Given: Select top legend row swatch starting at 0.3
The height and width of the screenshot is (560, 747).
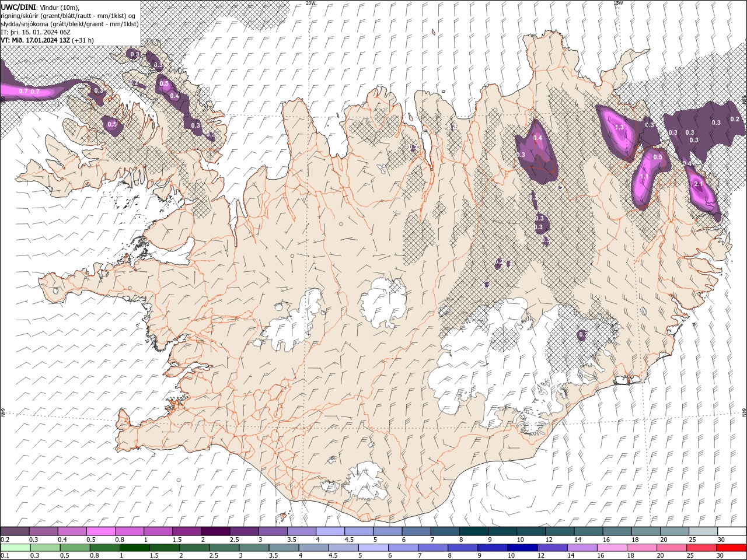Looking at the screenshot, I should coord(43,531).
